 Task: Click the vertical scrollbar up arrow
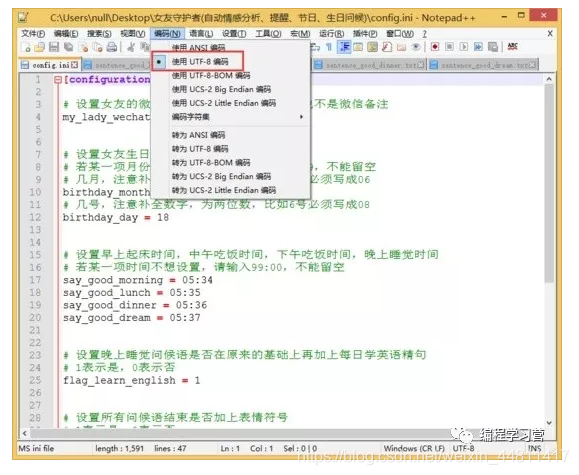(549, 79)
